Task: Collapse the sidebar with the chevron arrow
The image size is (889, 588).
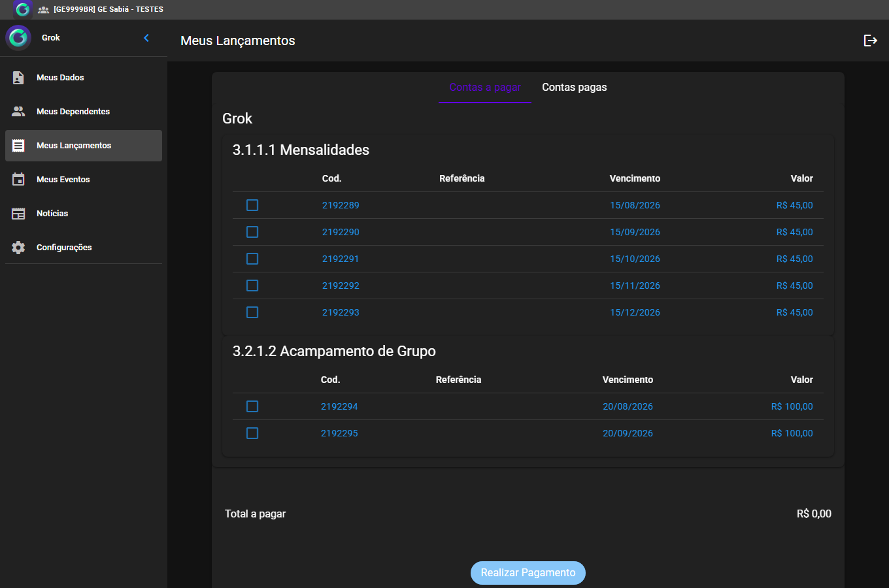Action: (x=146, y=38)
